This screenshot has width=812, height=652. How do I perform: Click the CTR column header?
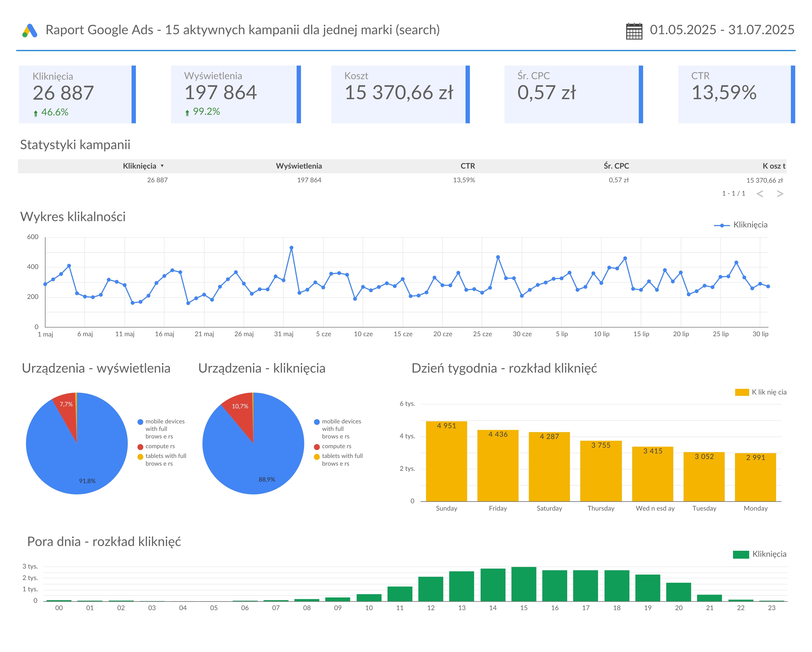pyautogui.click(x=467, y=166)
